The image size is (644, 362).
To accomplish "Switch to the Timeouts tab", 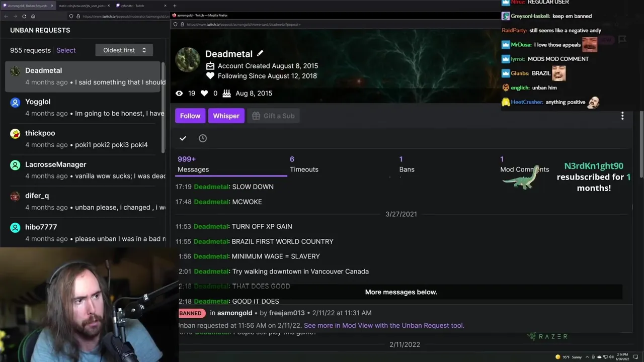I will click(304, 164).
